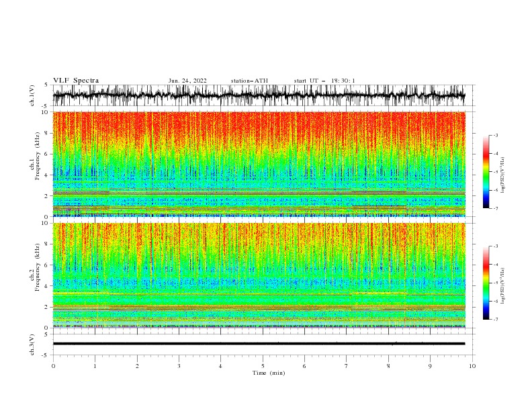Click the ch.1 colorbar "log(PSD)(V²/Hz)" label
532x411 pixels.
point(502,175)
